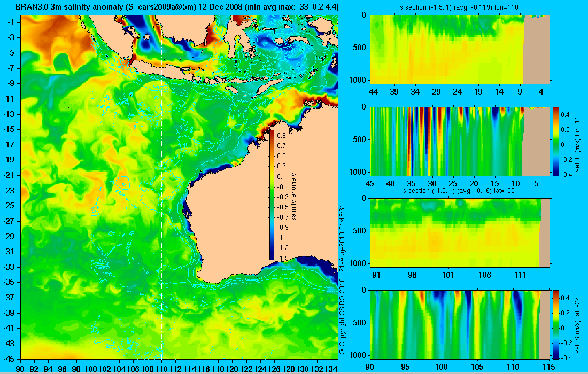Click the 0.5 tick on salinity colorbar

[281, 155]
